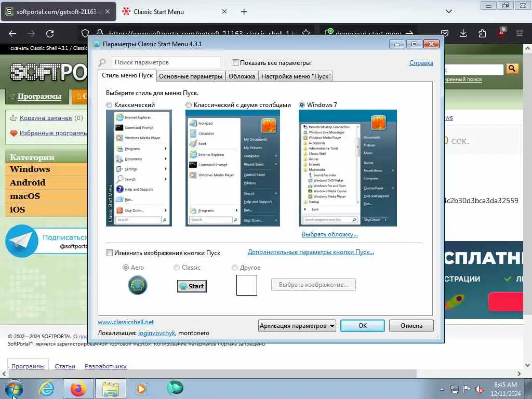The height and width of the screenshot is (399, 532).
Task: Click the network tray icon
Action: 454,390
